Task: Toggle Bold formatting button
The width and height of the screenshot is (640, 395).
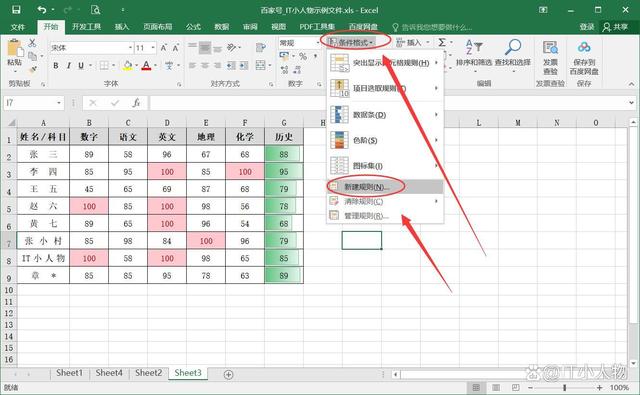Action: coord(56,65)
